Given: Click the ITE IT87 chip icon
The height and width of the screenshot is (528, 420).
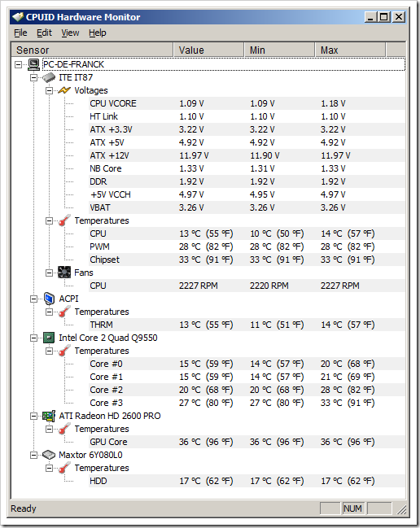Looking at the screenshot, I should point(49,77).
